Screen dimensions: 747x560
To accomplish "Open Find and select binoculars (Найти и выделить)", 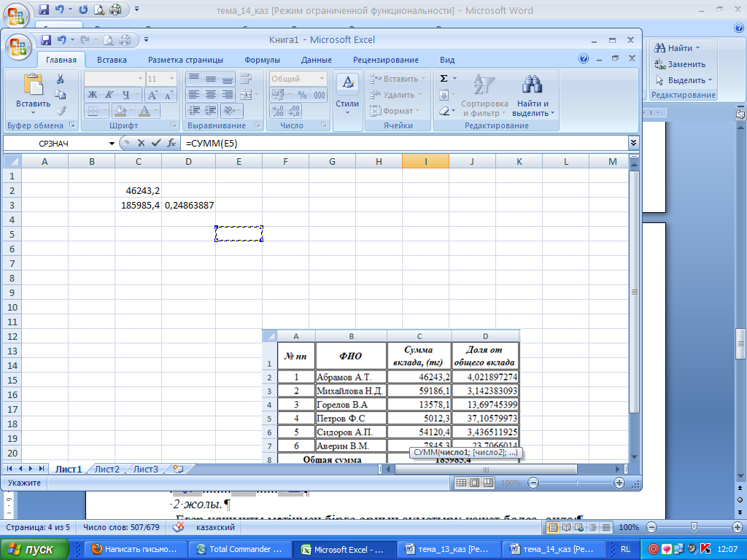I will [x=533, y=96].
